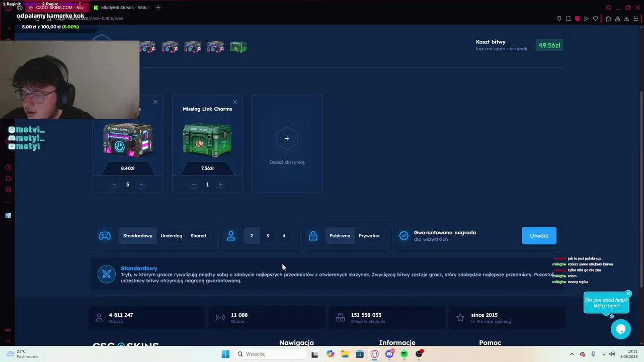This screenshot has height=362, width=644.
Task: Click the taskbar volume speaker icon
Action: click(612, 354)
